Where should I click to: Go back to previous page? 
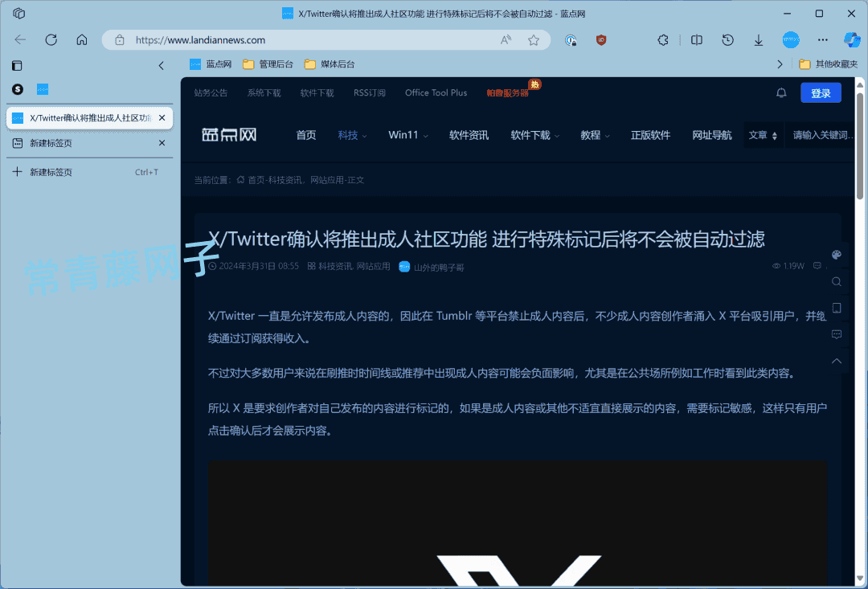(x=20, y=40)
